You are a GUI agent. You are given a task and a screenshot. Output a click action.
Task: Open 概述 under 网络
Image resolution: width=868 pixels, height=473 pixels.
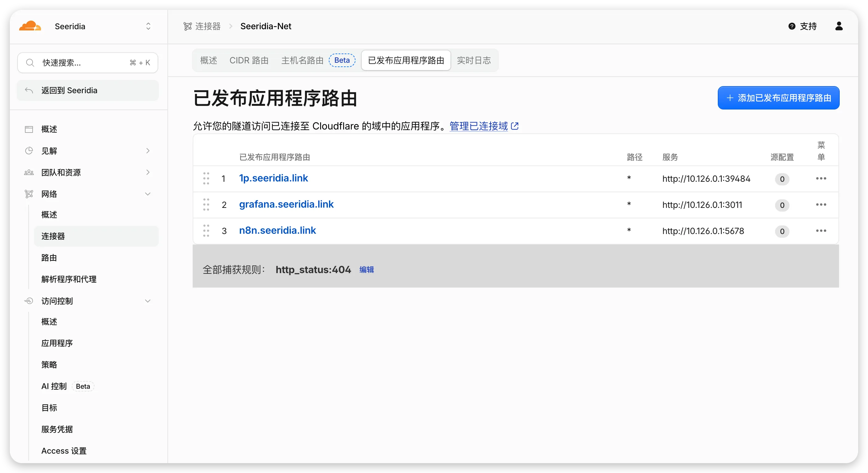[x=49, y=215]
